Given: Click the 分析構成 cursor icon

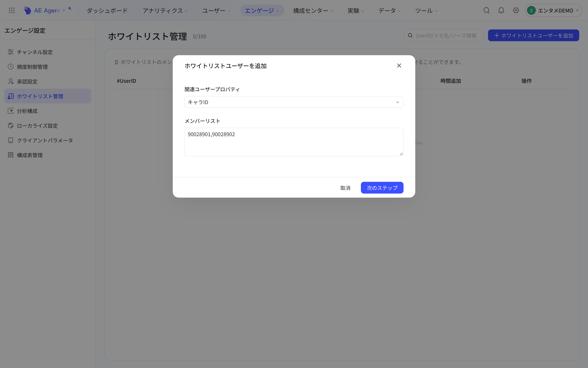Looking at the screenshot, I should (x=10, y=111).
